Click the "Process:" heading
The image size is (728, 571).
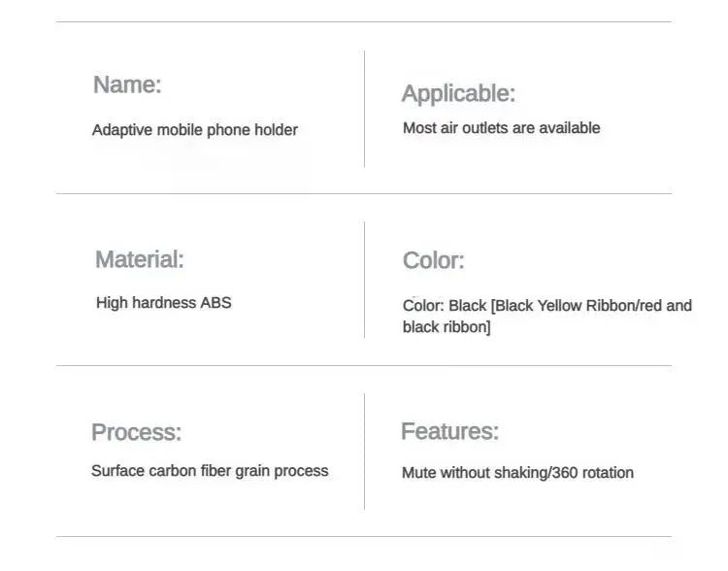point(136,433)
